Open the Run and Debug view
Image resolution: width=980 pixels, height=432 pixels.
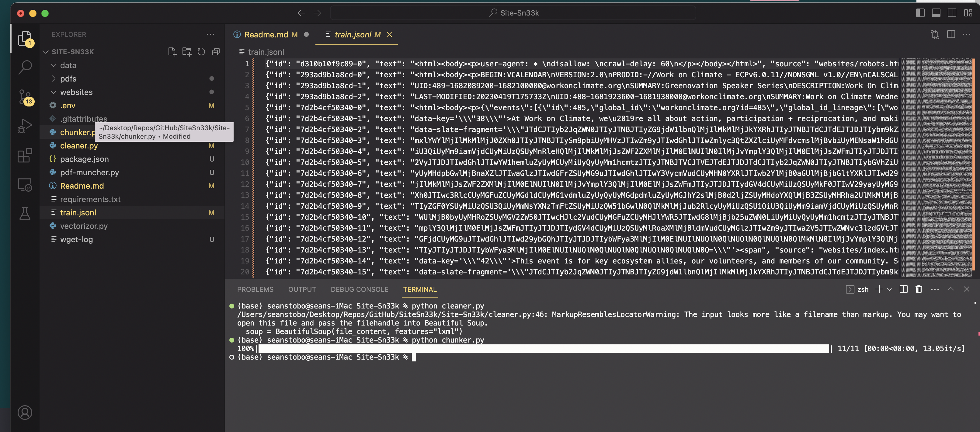[25, 126]
